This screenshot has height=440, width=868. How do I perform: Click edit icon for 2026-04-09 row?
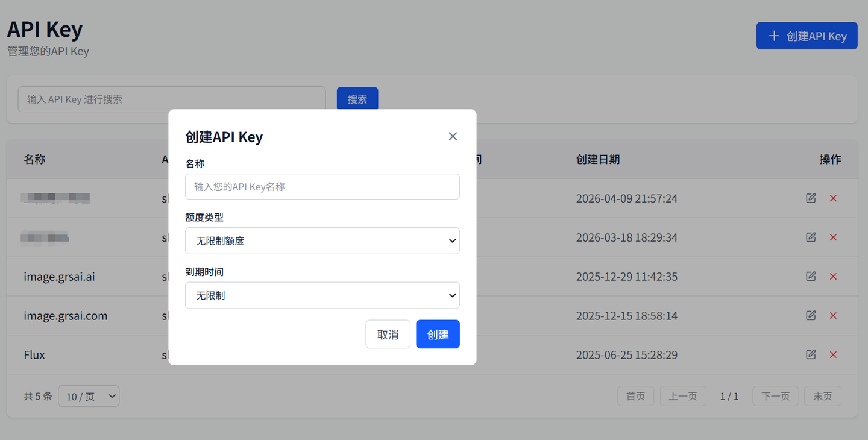coord(811,198)
